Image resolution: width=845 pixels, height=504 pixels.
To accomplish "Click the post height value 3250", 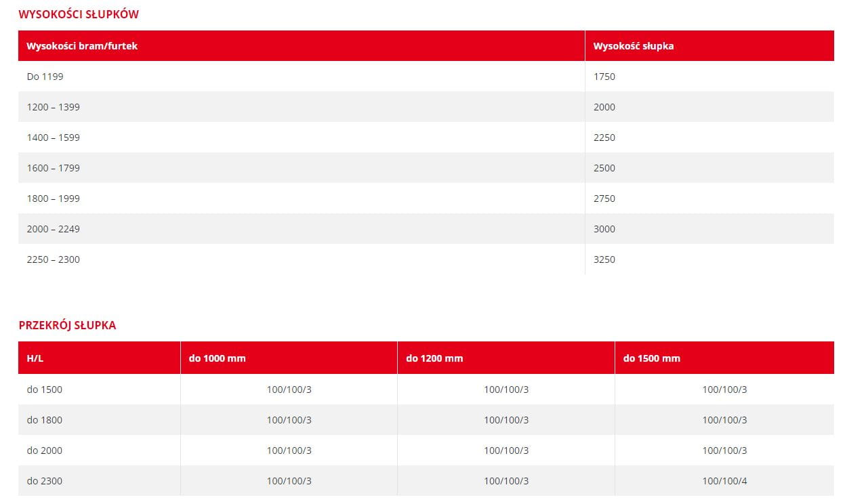I will (604, 259).
